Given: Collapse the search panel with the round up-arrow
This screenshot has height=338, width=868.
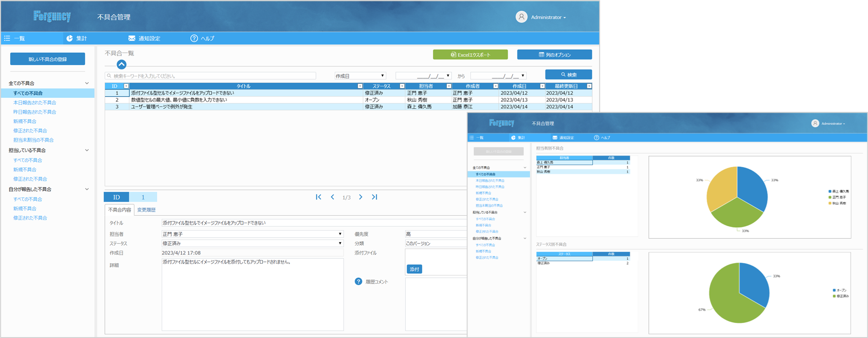Looking at the screenshot, I should 122,65.
